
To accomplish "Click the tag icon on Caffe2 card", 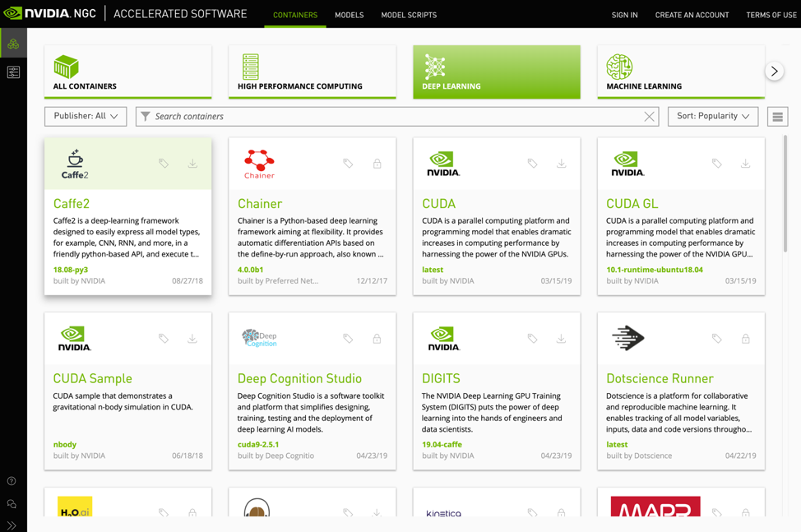I will 164,164.
